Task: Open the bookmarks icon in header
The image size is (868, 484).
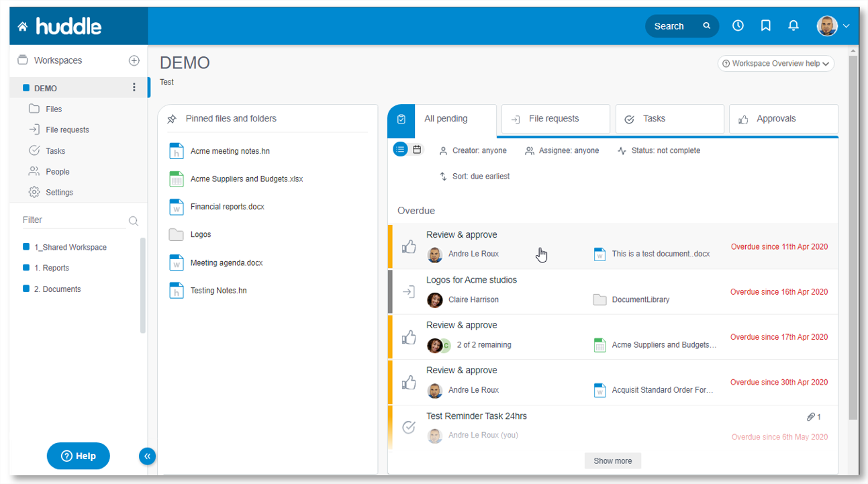Action: click(x=765, y=26)
